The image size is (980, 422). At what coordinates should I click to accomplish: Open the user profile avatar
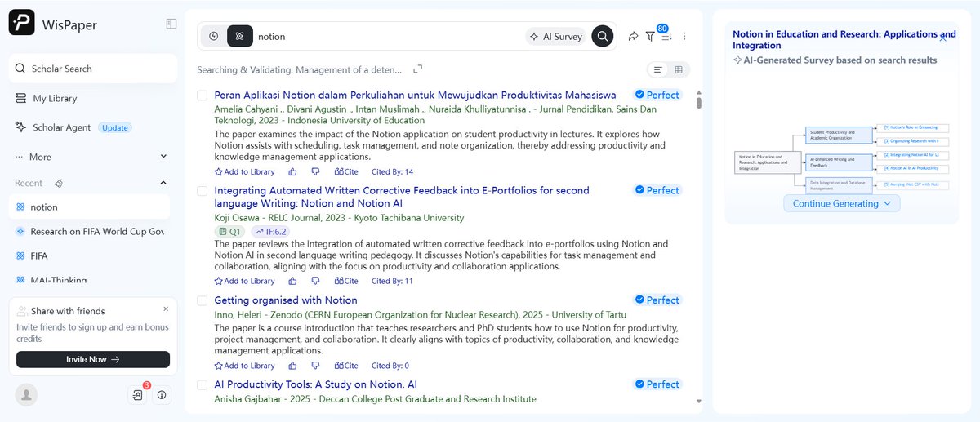click(x=27, y=394)
